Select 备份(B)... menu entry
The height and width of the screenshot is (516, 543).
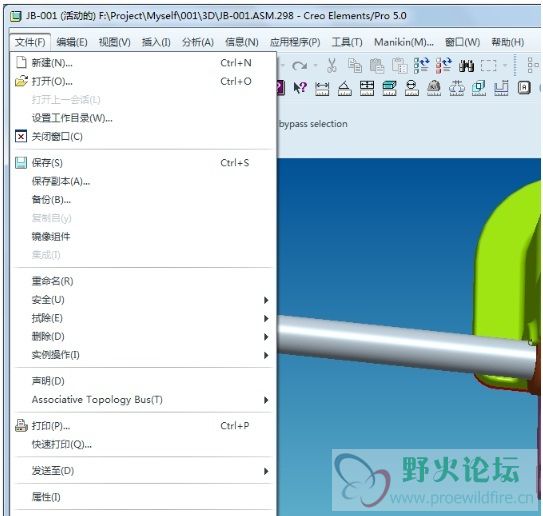(143, 200)
